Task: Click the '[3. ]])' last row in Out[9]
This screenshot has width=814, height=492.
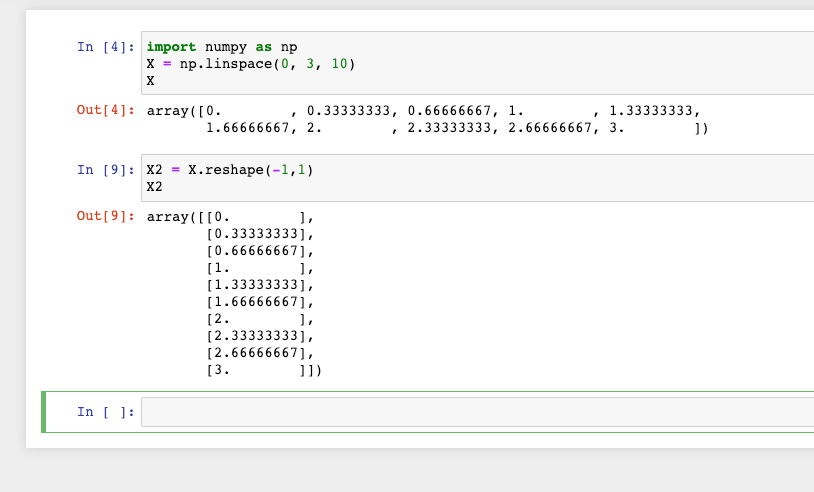Action: 264,370
